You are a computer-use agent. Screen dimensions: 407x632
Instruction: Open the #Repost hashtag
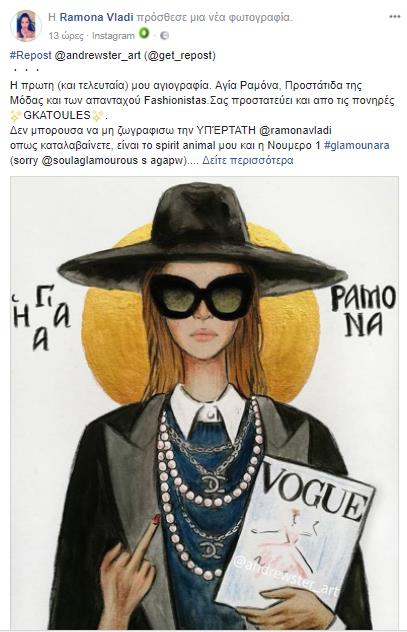click(x=31, y=55)
